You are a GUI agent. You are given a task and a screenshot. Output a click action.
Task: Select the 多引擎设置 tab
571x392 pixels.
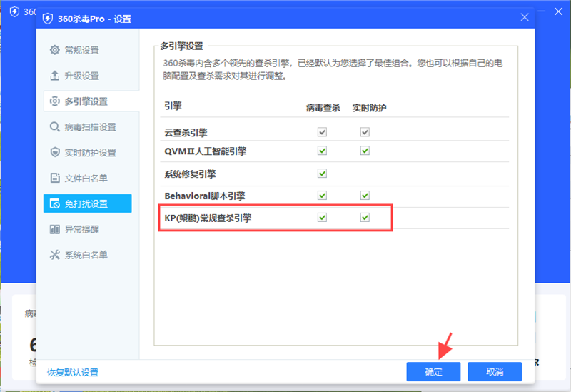91,101
